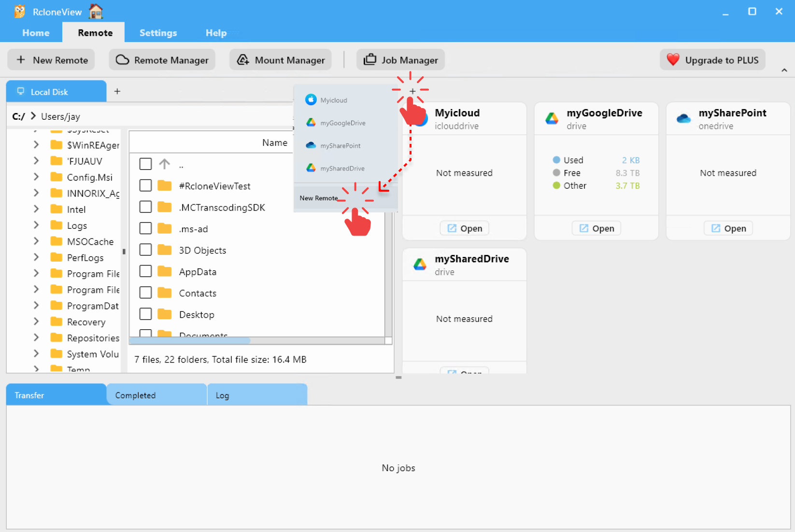Check the 3D Objects folder checkbox
The height and width of the screenshot is (532, 795).
click(145, 249)
